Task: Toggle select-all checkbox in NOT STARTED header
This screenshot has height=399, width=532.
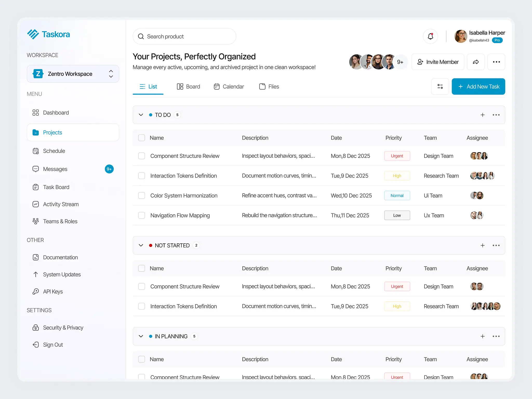Action: point(142,268)
